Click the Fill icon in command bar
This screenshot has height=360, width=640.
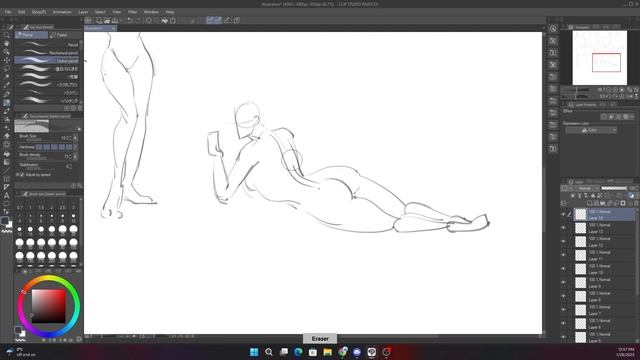[x=164, y=20]
